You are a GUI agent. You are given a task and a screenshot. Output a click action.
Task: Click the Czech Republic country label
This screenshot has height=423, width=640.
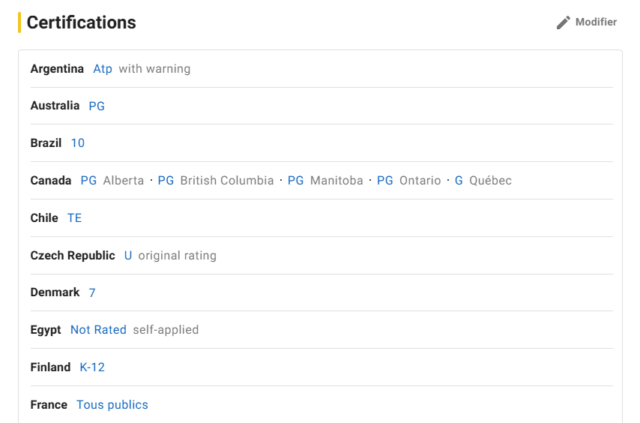[73, 255]
